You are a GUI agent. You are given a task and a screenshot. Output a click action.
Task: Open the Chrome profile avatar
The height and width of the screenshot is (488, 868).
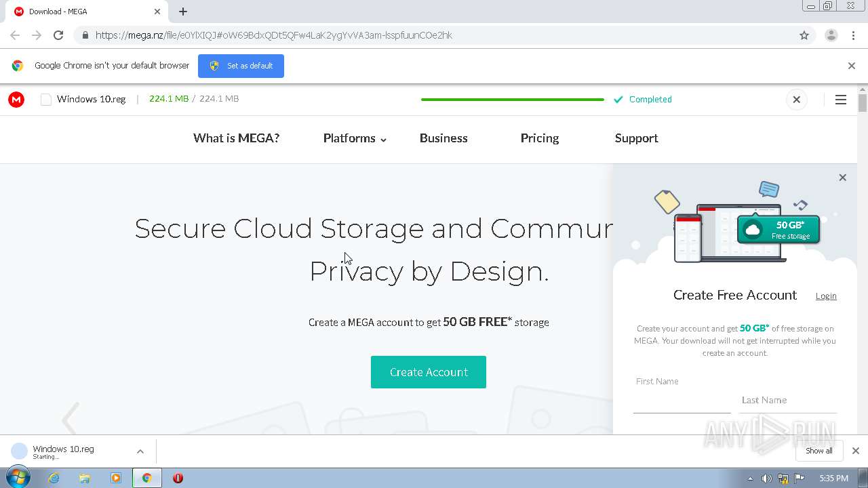pyautogui.click(x=831, y=35)
